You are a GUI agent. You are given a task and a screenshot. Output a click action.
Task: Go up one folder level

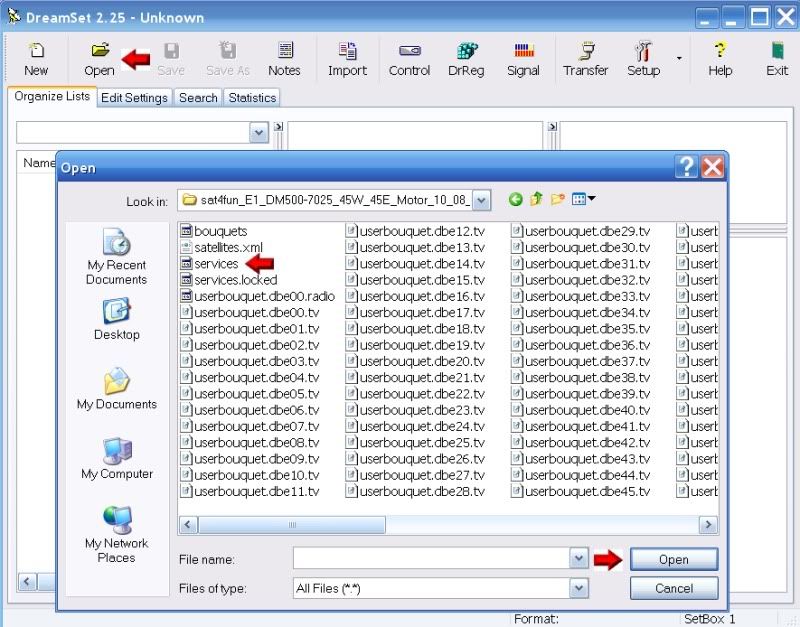pyautogui.click(x=536, y=199)
